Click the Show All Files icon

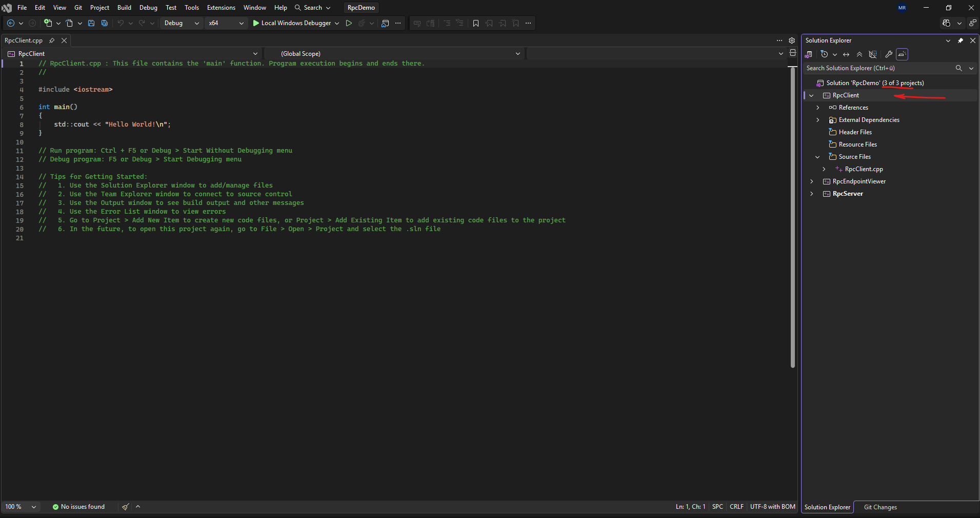[873, 54]
